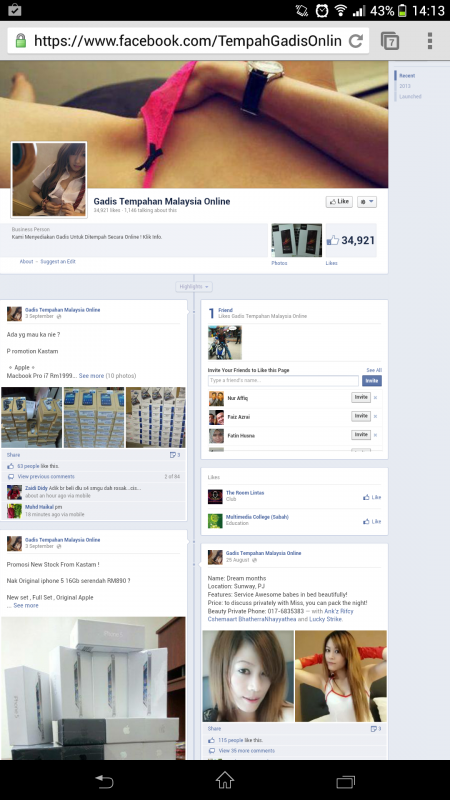Expand See more on the iPhone 5 Kastam post

click(x=26, y=606)
